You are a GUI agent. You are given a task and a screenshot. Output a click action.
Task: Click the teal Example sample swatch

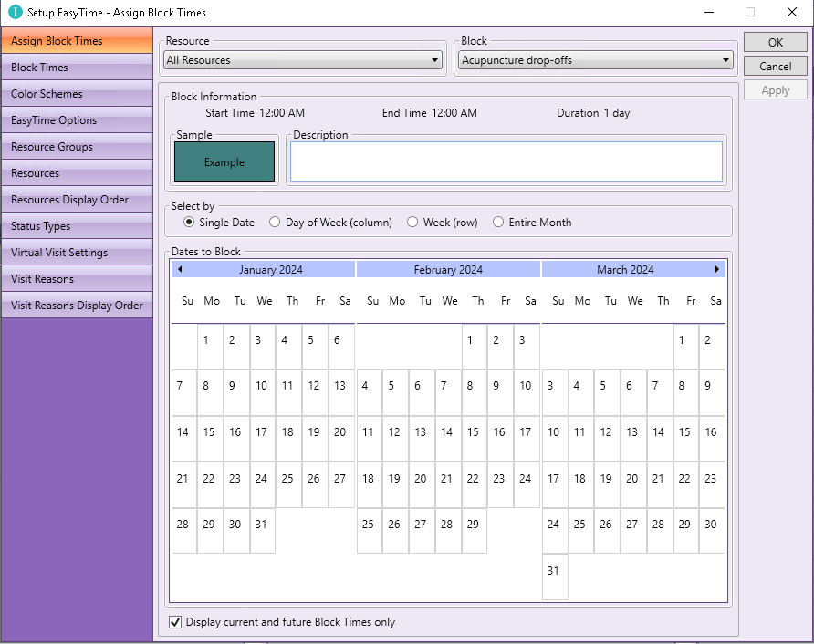224,161
